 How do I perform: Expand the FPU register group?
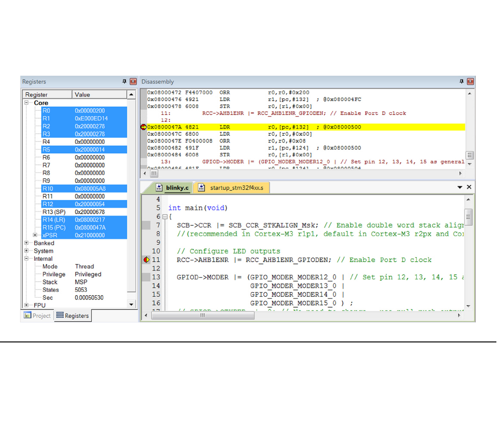(26, 305)
